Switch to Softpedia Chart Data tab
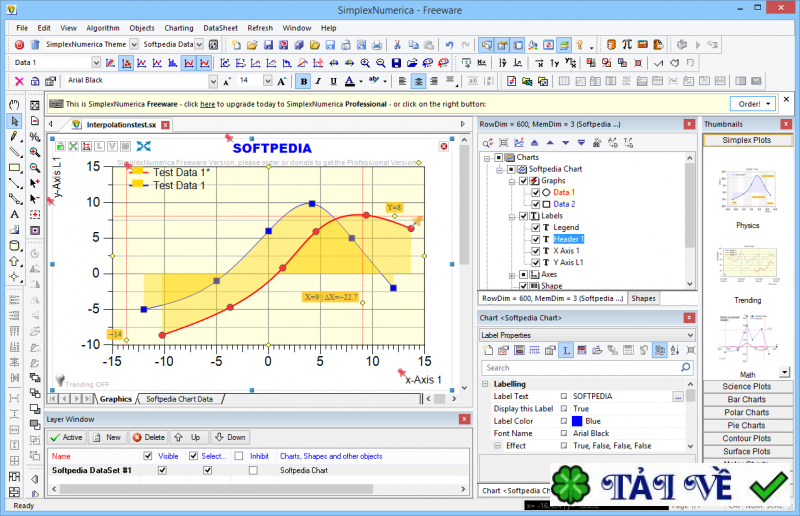This screenshot has width=800, height=516. [x=180, y=399]
